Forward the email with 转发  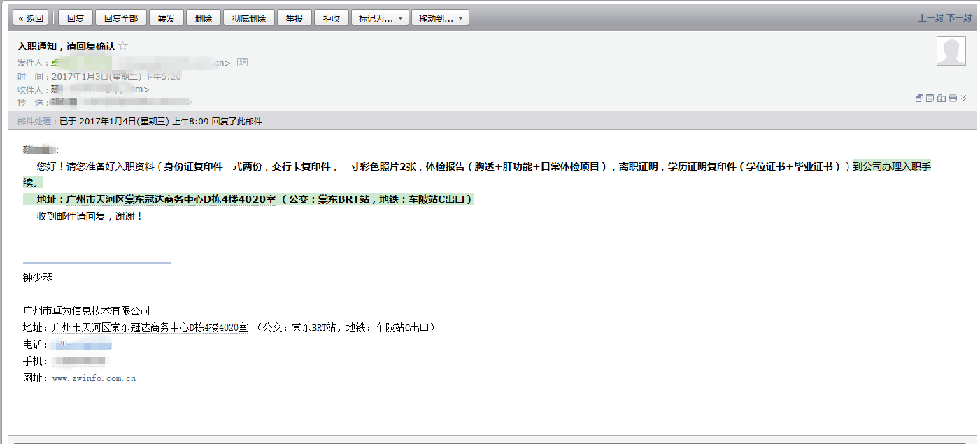coord(166,18)
